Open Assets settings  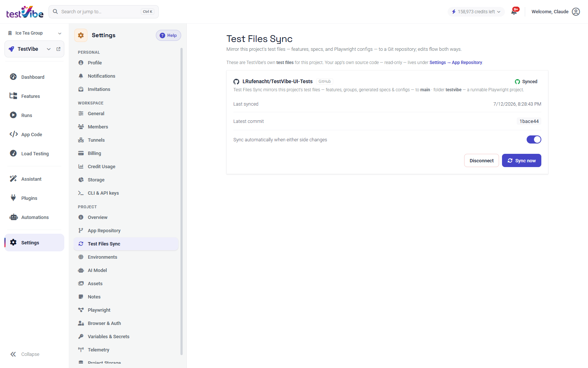(x=126, y=284)
